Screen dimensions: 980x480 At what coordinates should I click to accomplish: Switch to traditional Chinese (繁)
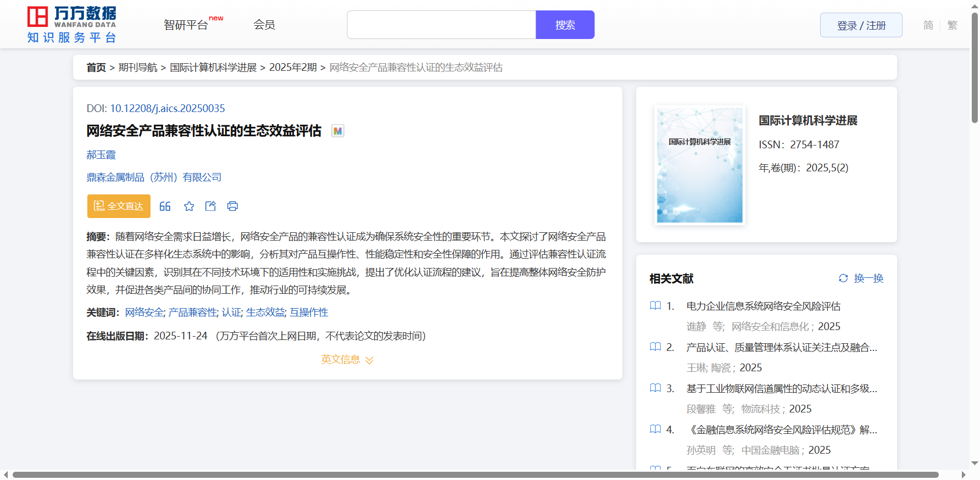(952, 25)
